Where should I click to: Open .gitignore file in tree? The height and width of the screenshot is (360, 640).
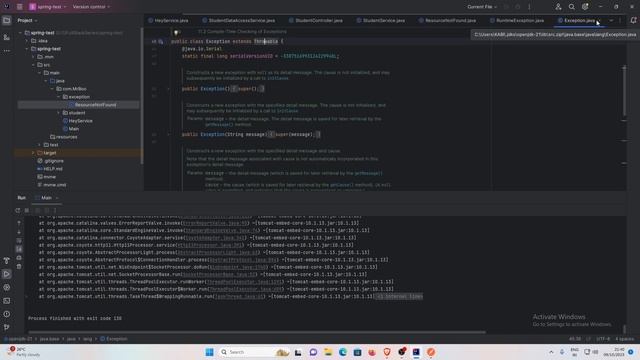tap(51, 161)
